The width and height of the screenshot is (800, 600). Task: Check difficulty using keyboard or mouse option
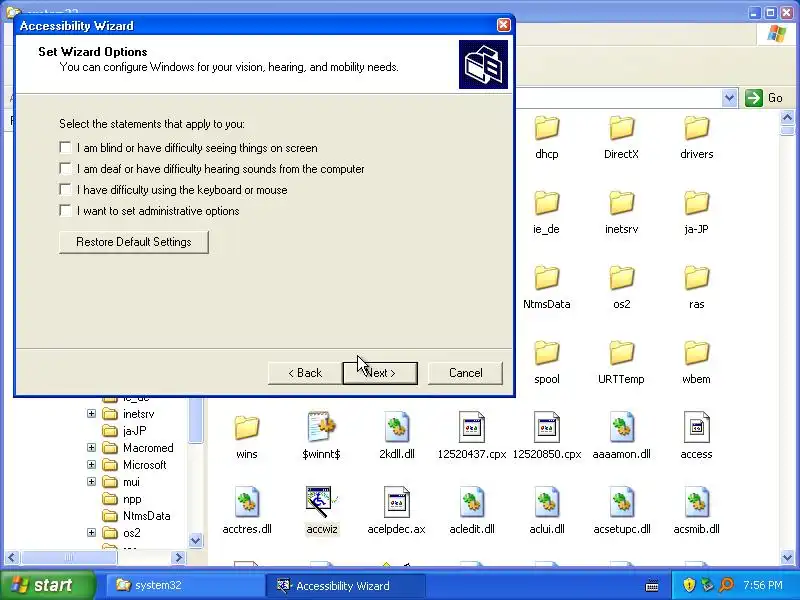point(65,190)
